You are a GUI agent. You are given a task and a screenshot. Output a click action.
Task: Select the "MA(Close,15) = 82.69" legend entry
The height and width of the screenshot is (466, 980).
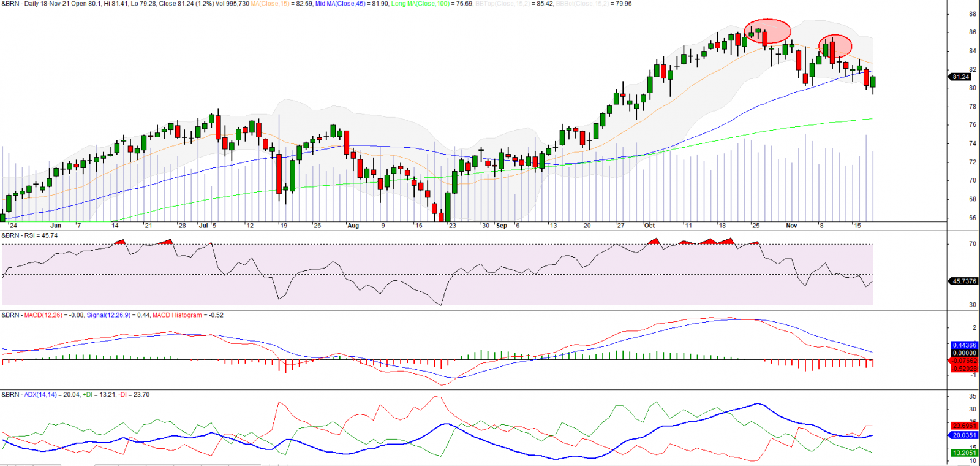pyautogui.click(x=282, y=4)
